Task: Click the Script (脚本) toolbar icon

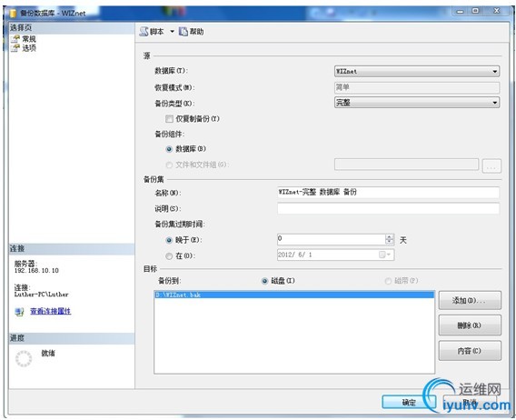Action: [x=144, y=32]
